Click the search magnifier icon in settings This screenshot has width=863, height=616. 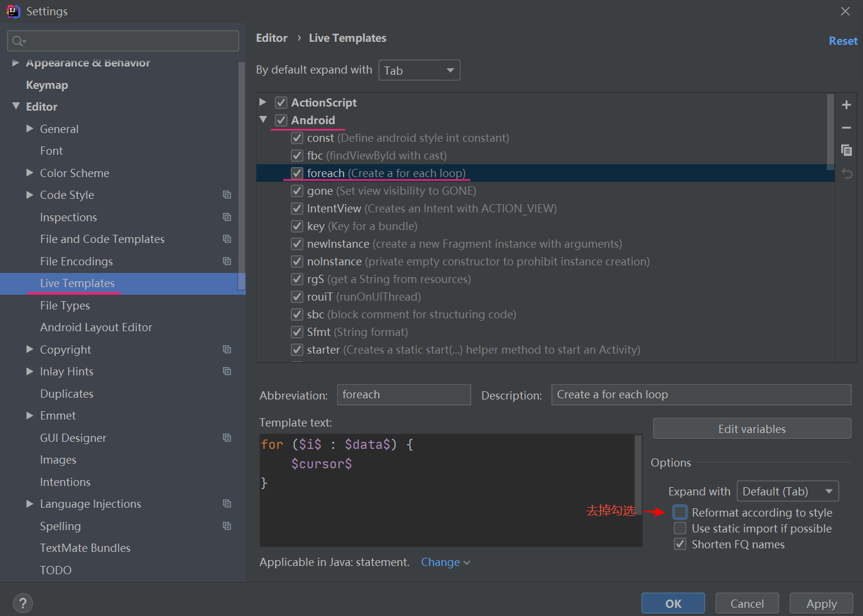click(x=18, y=41)
